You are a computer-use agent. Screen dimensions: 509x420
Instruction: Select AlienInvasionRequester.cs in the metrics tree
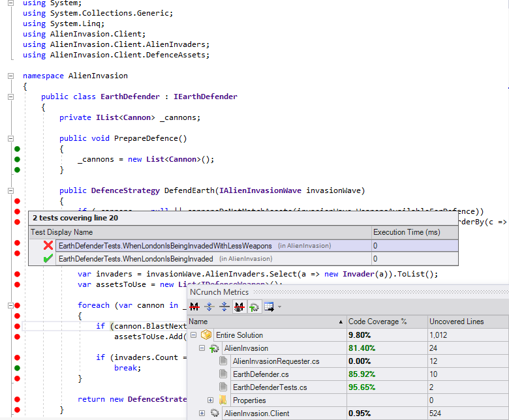pyautogui.click(x=276, y=361)
